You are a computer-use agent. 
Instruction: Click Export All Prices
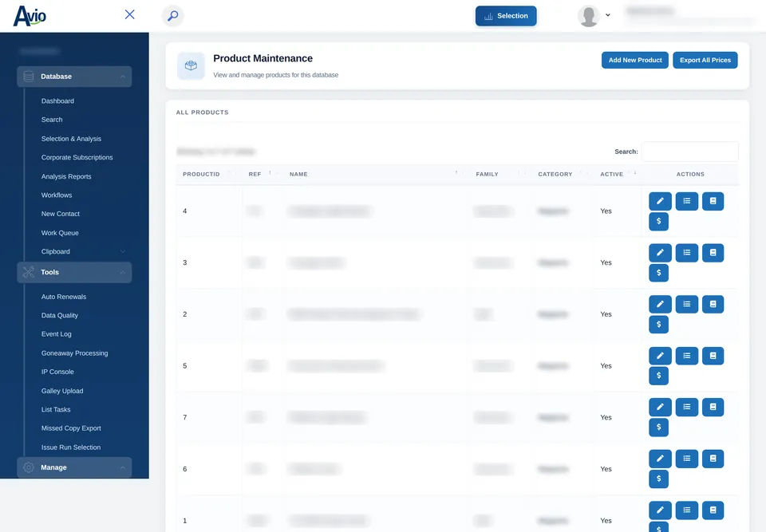click(705, 60)
